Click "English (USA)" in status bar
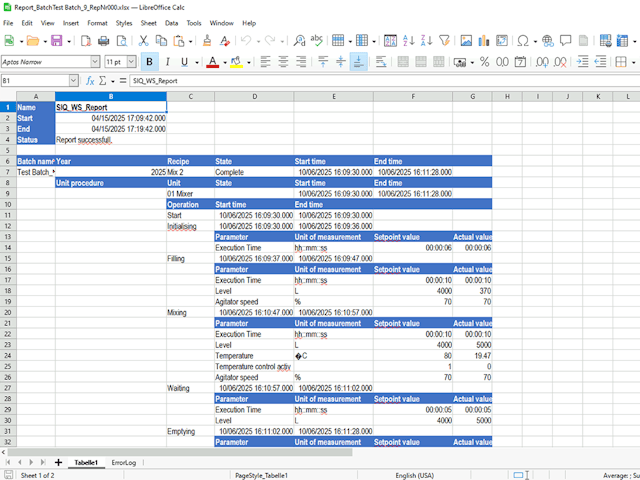The height and width of the screenshot is (480, 640). (x=414, y=476)
